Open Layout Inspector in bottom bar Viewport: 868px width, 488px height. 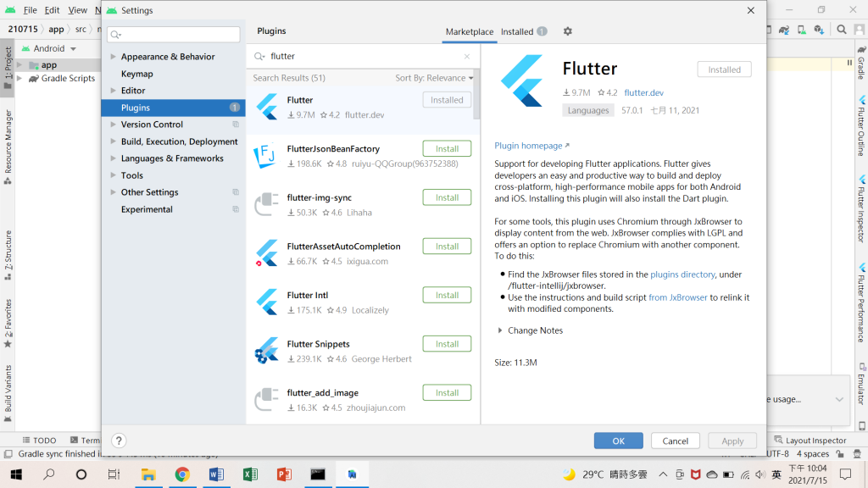pos(810,441)
